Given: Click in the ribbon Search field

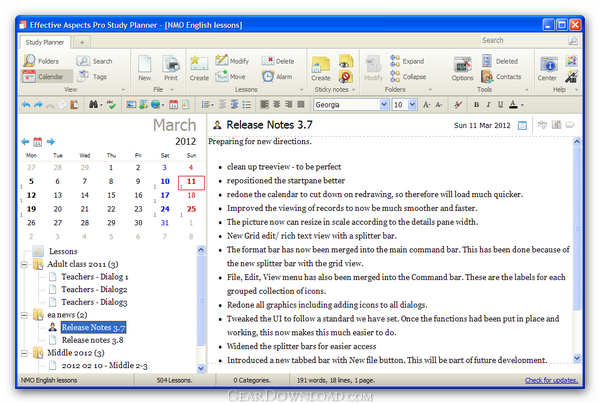Looking at the screenshot, I should click(x=523, y=41).
